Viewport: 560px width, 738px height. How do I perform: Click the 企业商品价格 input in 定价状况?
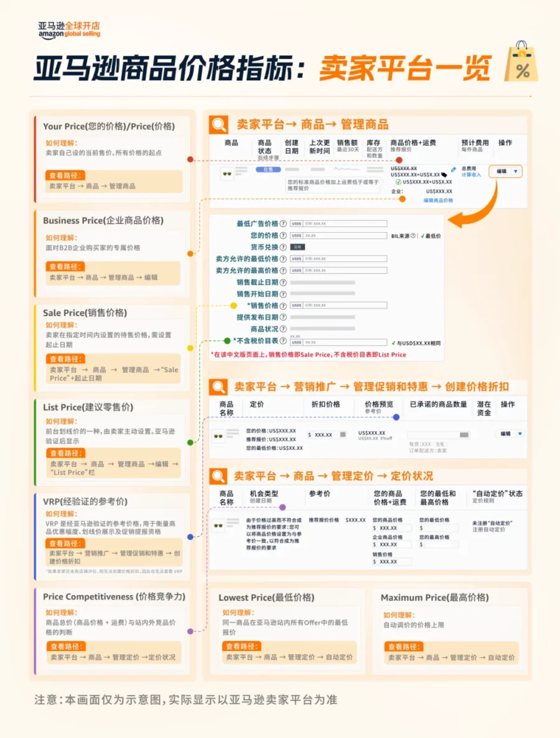tap(391, 544)
